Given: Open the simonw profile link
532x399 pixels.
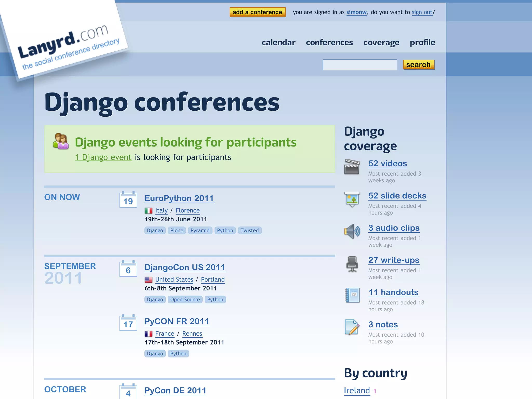Looking at the screenshot, I should (x=356, y=12).
